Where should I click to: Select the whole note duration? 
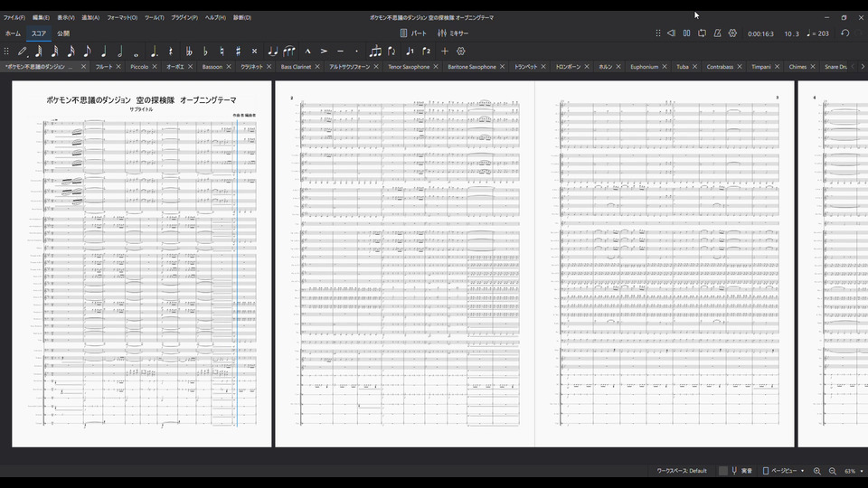[x=137, y=52]
